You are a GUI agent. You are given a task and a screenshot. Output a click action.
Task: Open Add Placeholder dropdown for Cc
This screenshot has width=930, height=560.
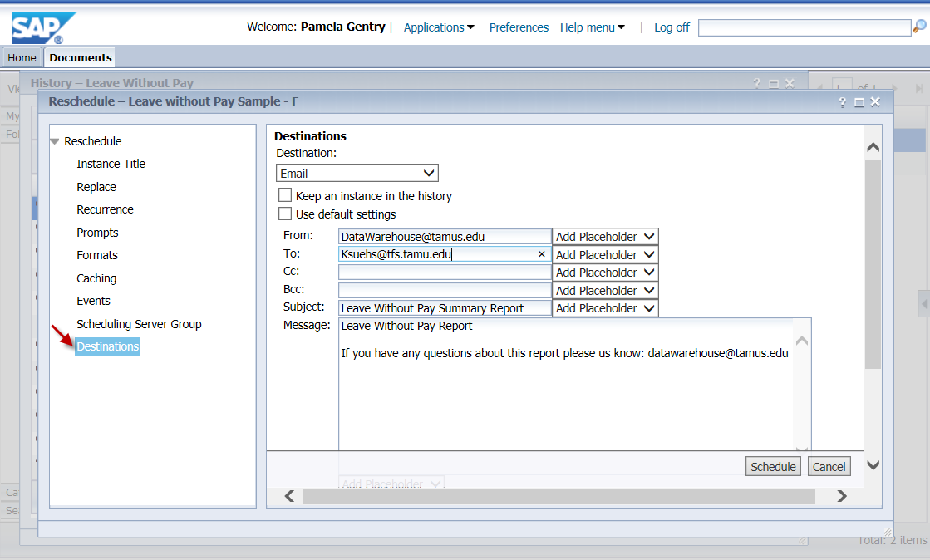[605, 273]
